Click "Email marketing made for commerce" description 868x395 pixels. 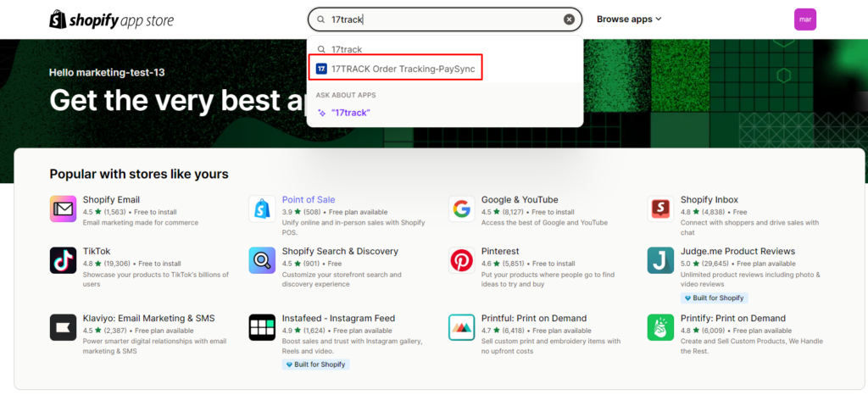141,222
